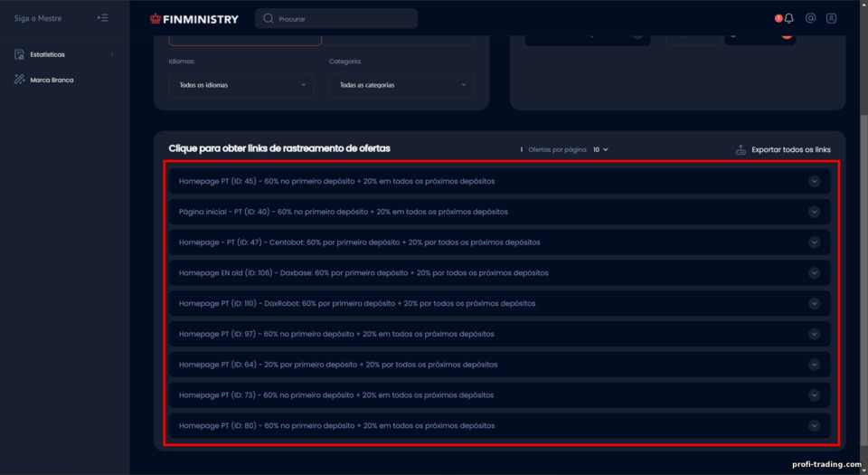Click the export upload icon

pyautogui.click(x=741, y=149)
